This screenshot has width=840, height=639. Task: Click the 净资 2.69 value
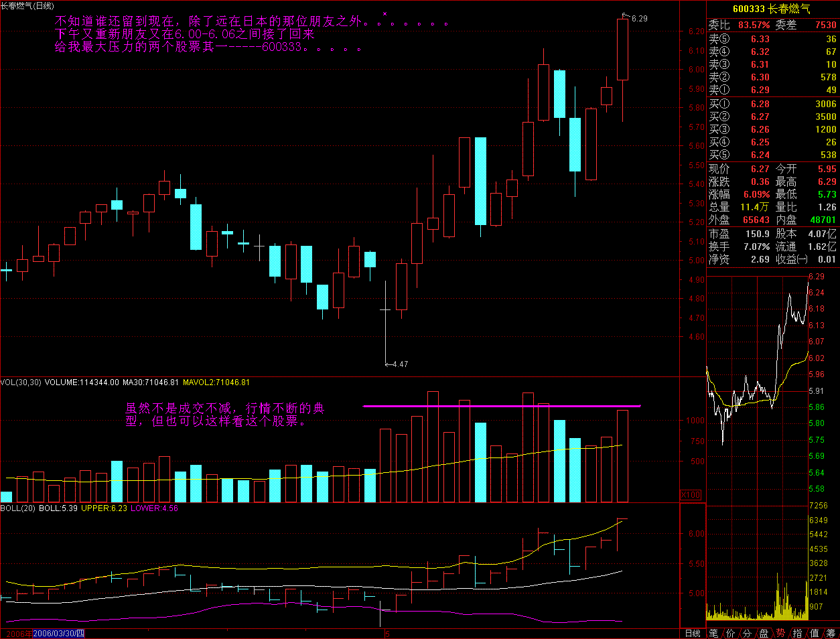click(760, 259)
